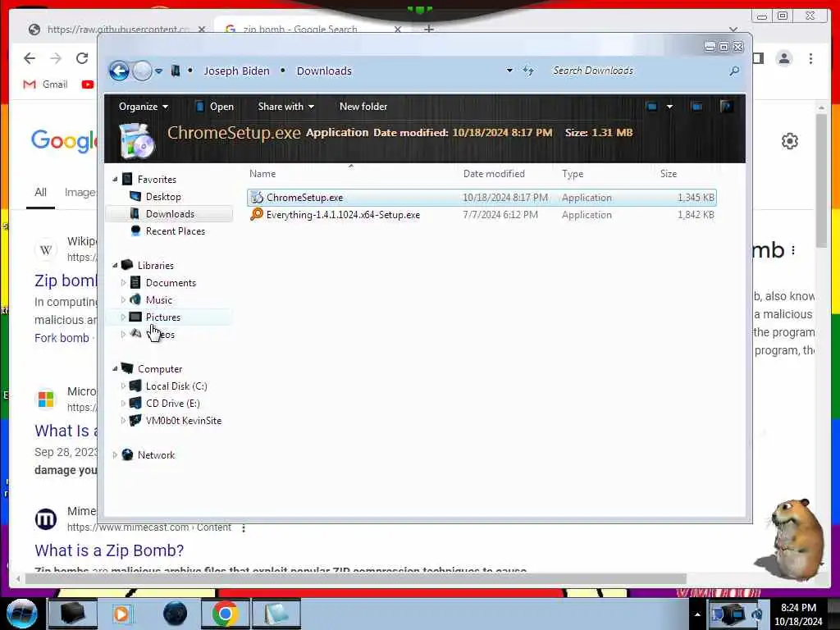The width and height of the screenshot is (840, 630).
Task: Select the All search tab in Google
Action: [x=41, y=192]
